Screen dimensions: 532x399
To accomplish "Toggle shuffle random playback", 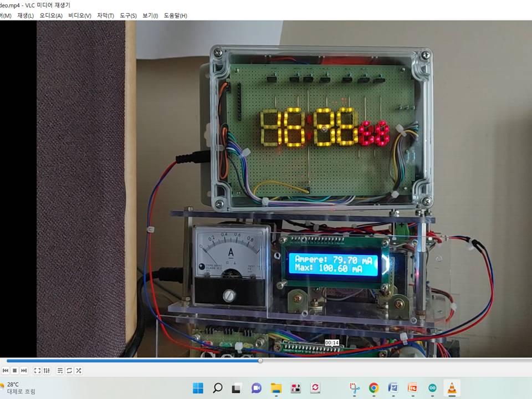I will click(x=78, y=371).
